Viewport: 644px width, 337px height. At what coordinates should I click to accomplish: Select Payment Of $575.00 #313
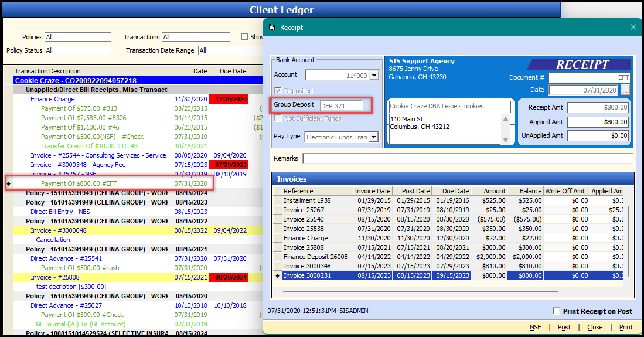pos(79,108)
